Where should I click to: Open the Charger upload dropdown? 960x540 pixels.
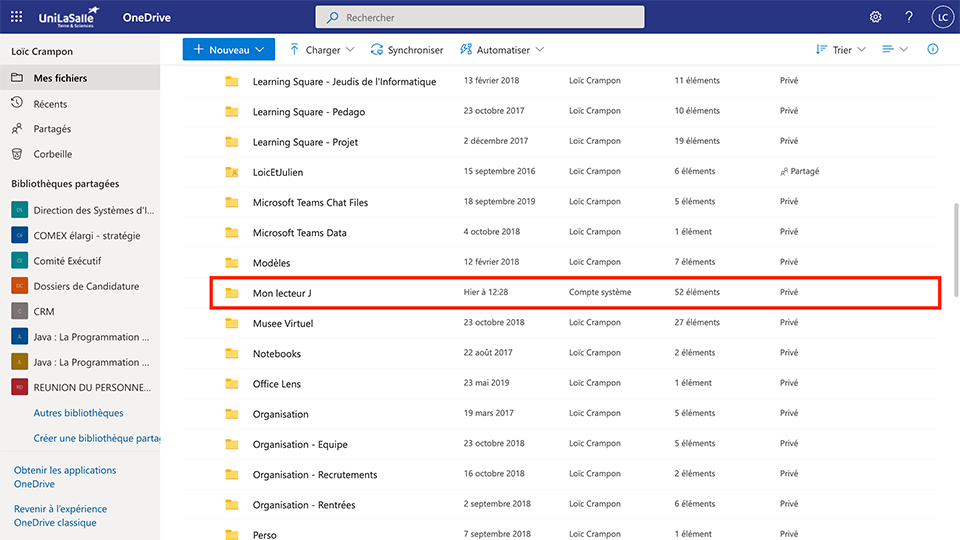coord(321,50)
